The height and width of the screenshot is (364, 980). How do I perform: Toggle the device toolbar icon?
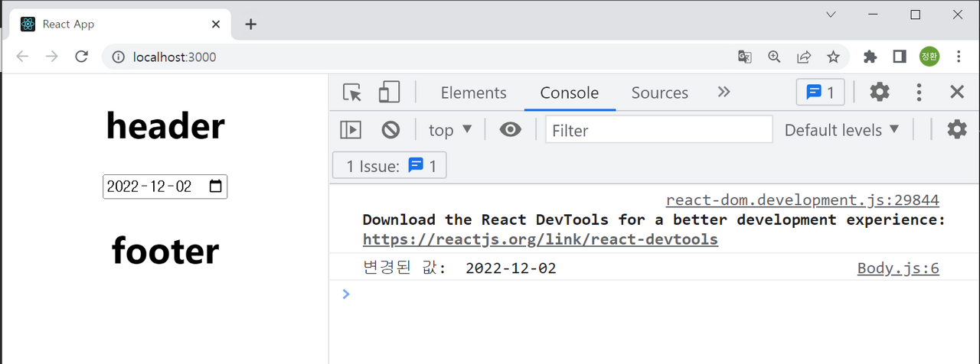click(389, 93)
